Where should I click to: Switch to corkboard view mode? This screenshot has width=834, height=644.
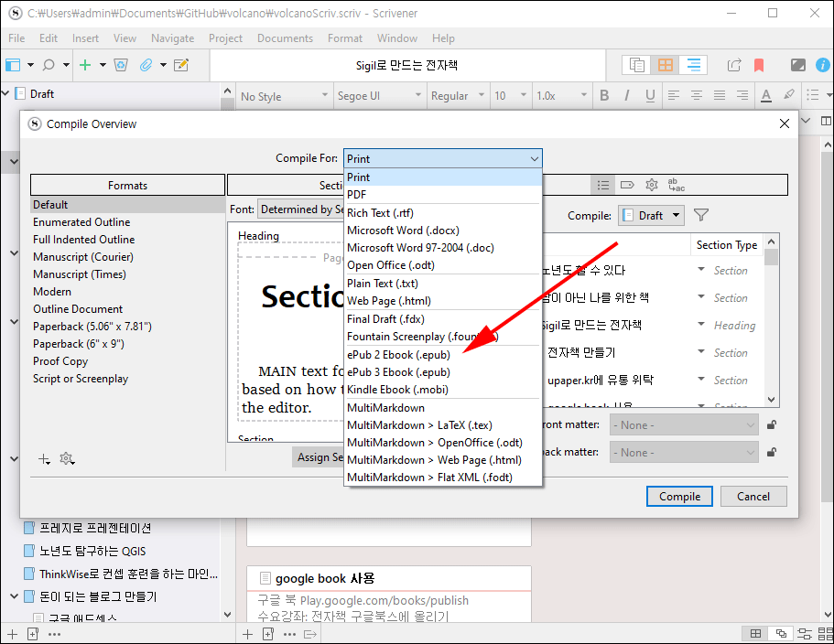(x=665, y=65)
